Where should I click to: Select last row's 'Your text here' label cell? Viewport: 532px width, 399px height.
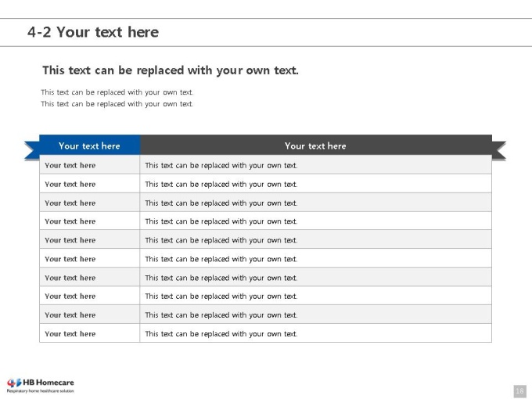(89, 333)
